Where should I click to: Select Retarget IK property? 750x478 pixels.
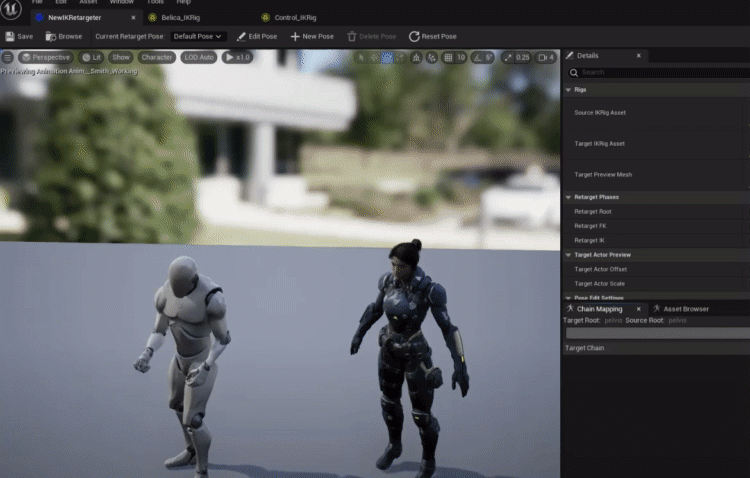pyautogui.click(x=656, y=240)
